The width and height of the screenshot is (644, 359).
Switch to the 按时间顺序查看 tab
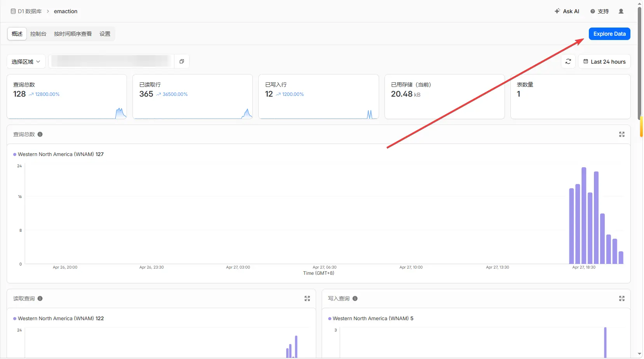pyautogui.click(x=73, y=34)
